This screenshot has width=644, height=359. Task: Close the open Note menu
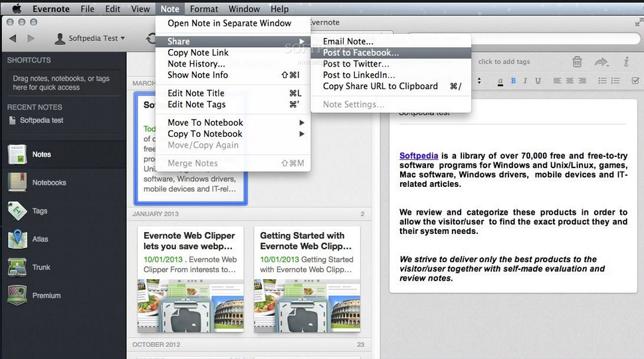(169, 9)
